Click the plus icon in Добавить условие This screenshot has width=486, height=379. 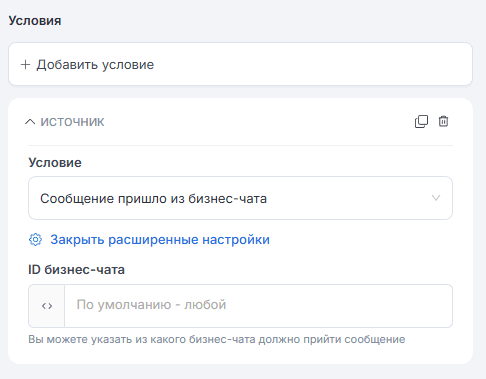(25, 64)
